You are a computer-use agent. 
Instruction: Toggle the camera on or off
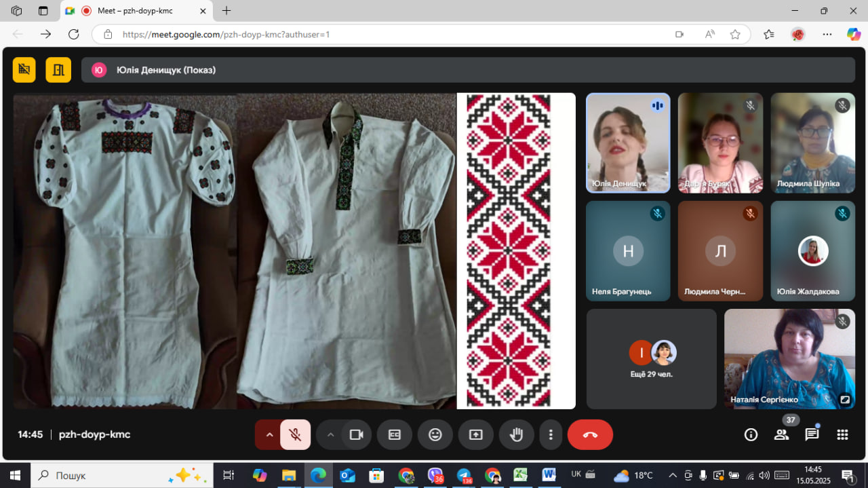pos(356,435)
